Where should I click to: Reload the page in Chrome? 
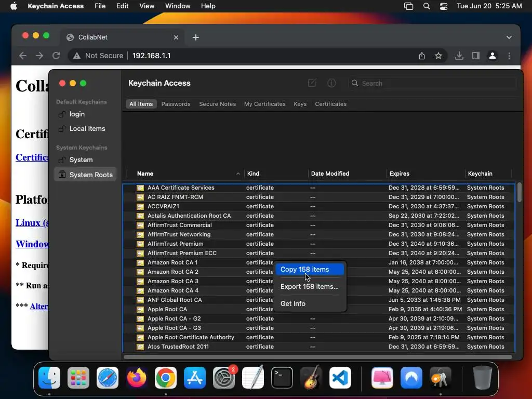point(56,56)
